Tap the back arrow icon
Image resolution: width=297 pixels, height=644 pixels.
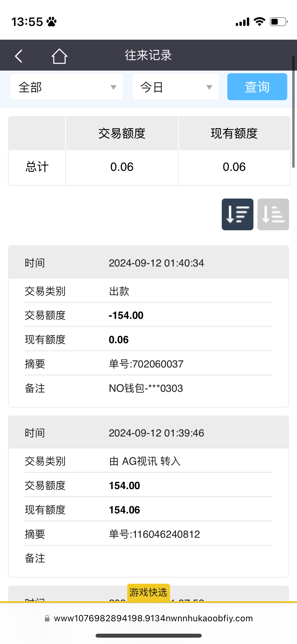[x=18, y=56]
